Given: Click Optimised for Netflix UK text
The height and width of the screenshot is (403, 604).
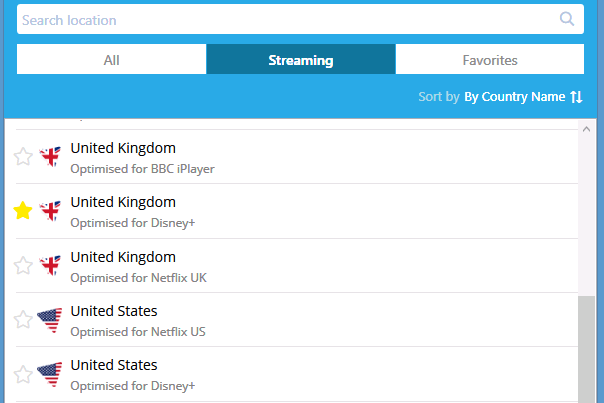Looking at the screenshot, I should coord(138,278).
